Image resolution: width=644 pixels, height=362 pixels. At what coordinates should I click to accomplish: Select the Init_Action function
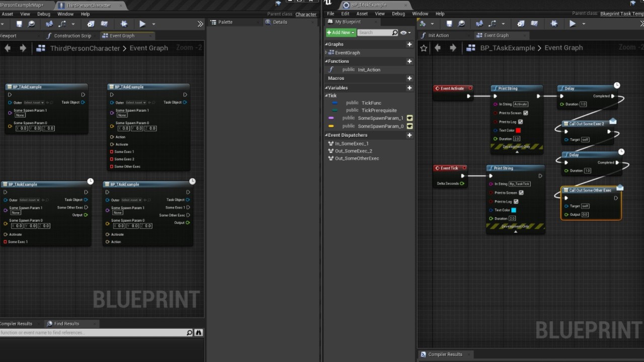[369, 70]
